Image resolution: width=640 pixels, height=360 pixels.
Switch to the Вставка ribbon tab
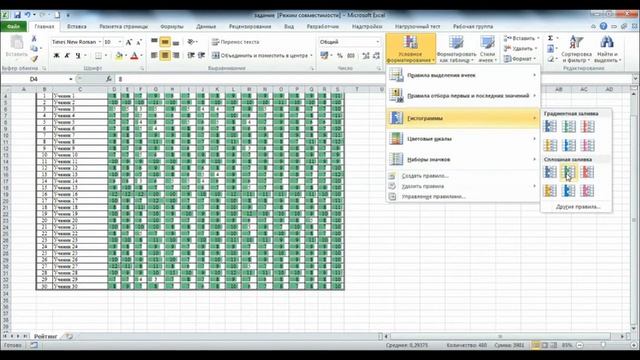77,27
